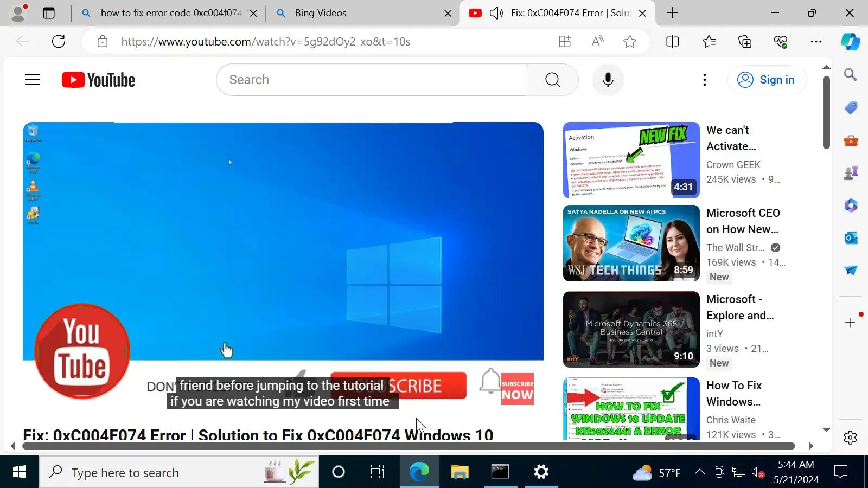
Task: Click the address bar URL
Action: click(x=266, y=42)
